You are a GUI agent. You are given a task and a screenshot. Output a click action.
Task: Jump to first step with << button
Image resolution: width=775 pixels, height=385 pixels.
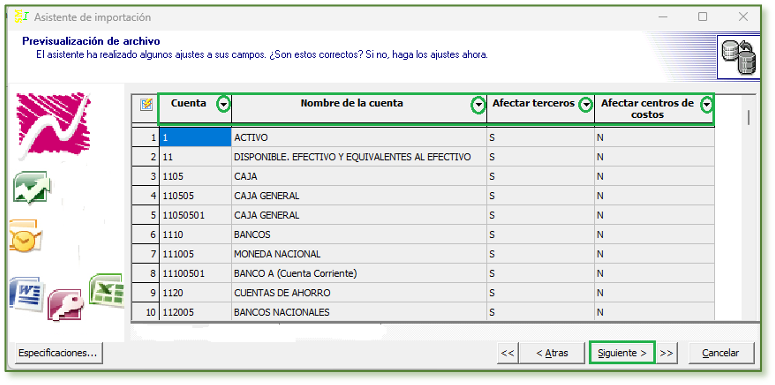click(508, 353)
